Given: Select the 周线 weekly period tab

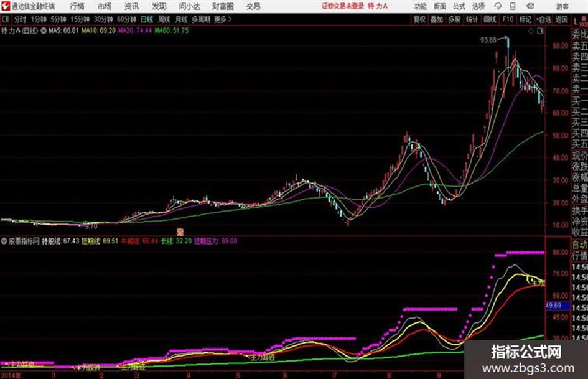Looking at the screenshot, I should click(x=164, y=19).
